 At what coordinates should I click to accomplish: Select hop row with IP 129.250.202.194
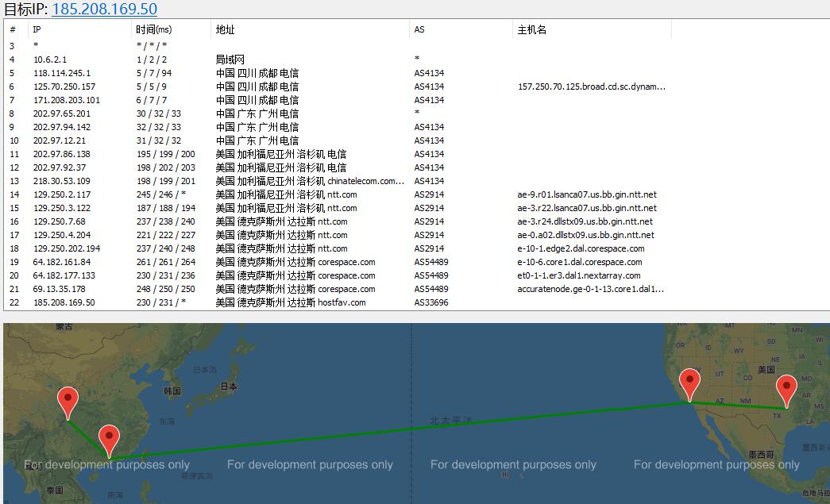(416, 248)
